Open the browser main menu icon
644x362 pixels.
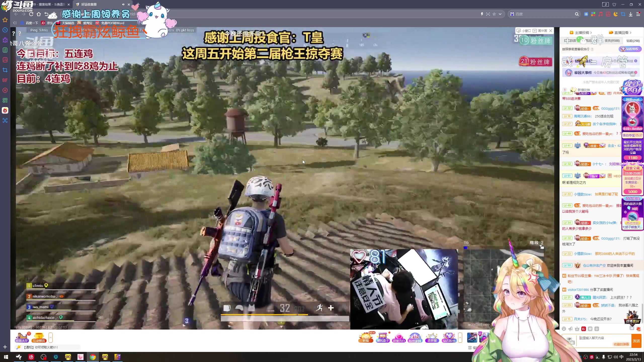click(638, 14)
